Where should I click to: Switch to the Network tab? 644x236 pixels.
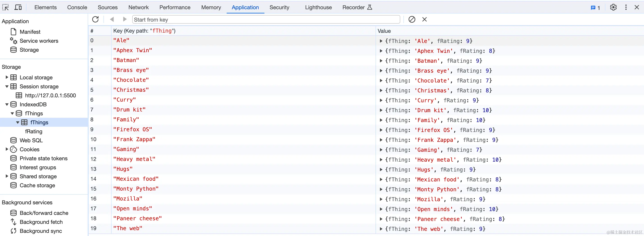point(139,7)
